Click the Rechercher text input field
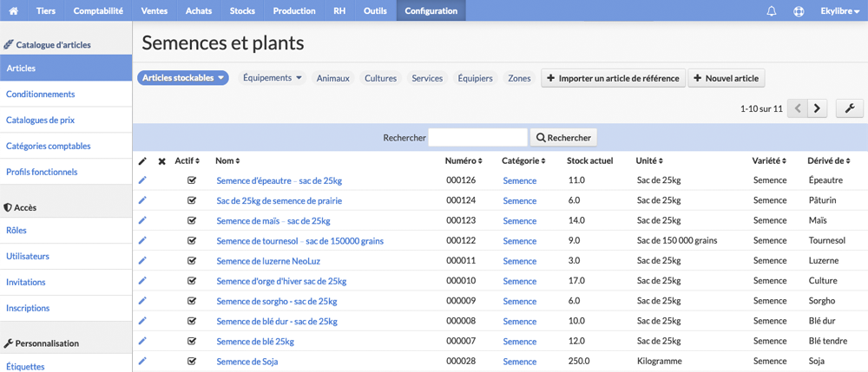This screenshot has width=868, height=372. (477, 138)
